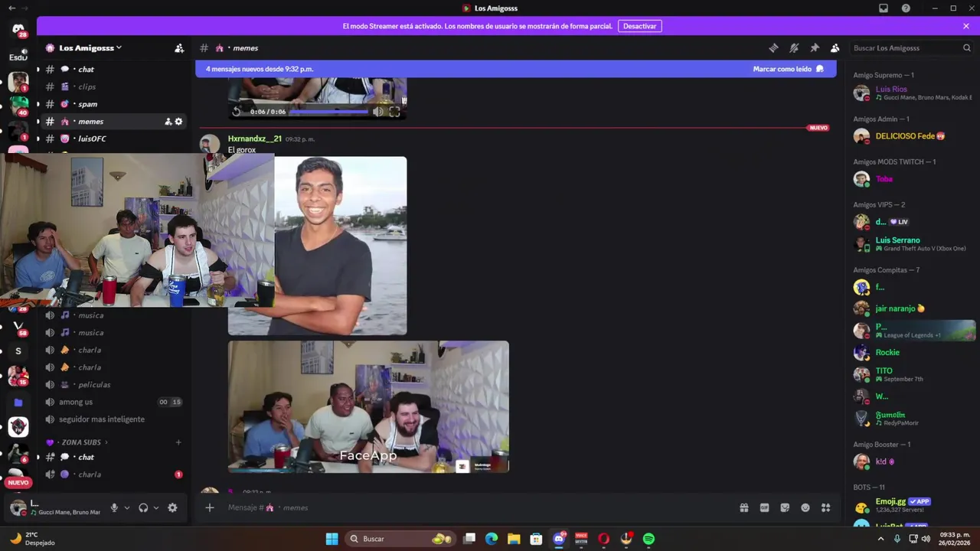Image resolution: width=980 pixels, height=551 pixels.
Task: Open the apps launcher icon in message bar
Action: point(826,507)
